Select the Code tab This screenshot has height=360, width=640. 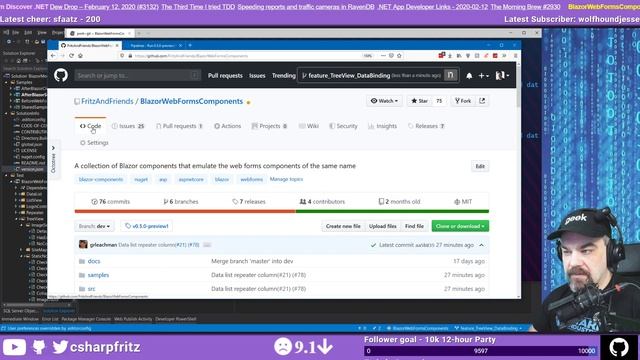90,126
